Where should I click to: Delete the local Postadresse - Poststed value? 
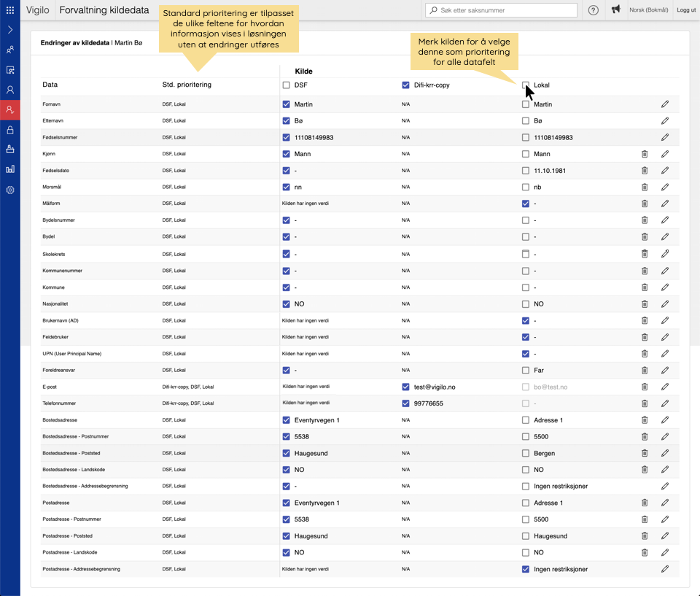[644, 535]
